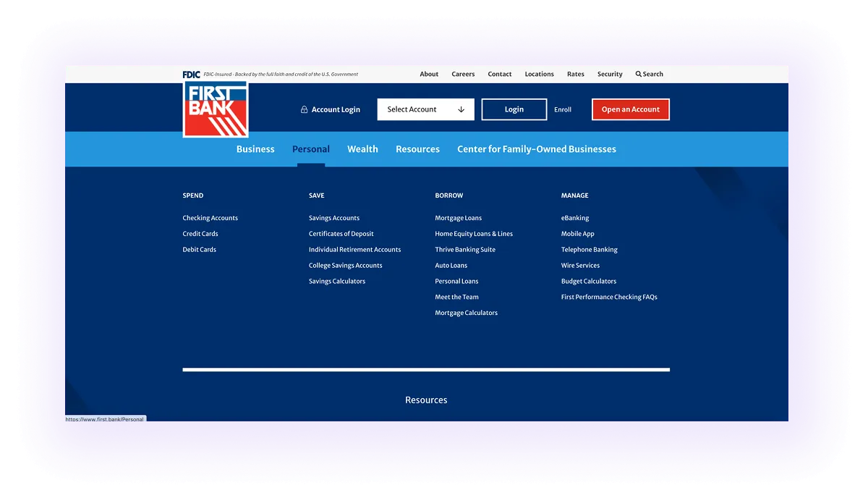Select the Center for Family-Owned Businesses menu

pos(537,149)
